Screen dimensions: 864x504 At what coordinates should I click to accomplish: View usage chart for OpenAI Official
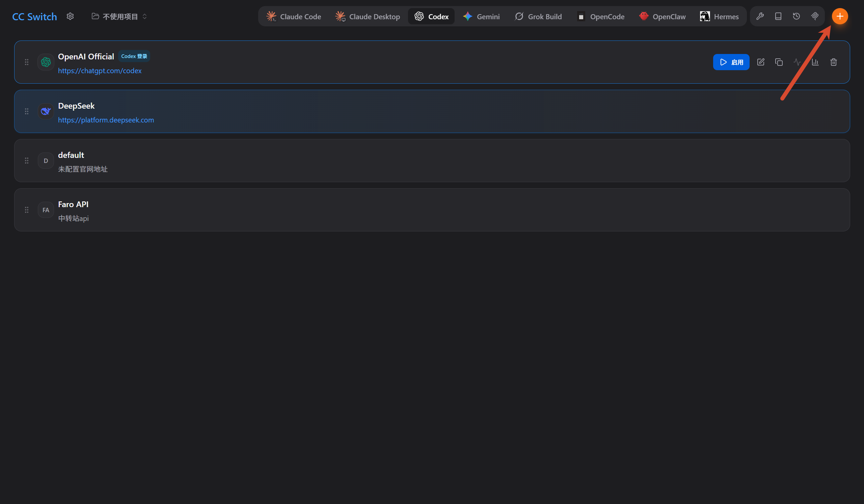point(815,62)
